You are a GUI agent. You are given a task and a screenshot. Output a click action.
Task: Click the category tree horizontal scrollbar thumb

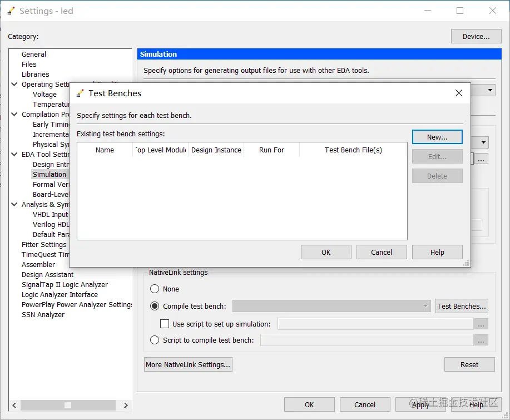[x=68, y=405]
